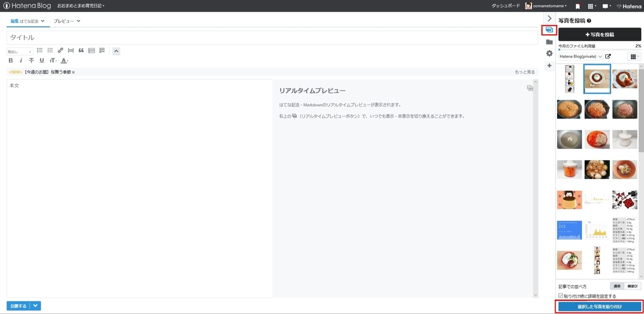Open the settings gear in the sidebar
This screenshot has height=314, width=644.
point(549,53)
